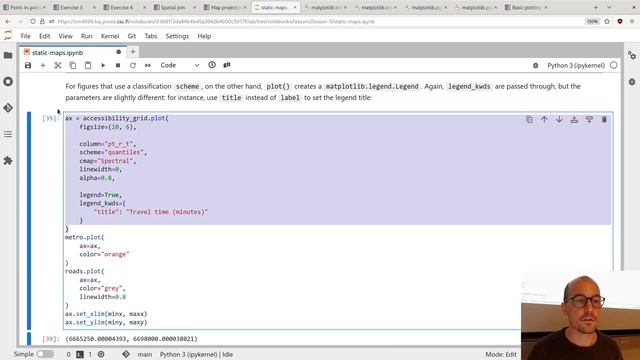This screenshot has height=360, width=640.
Task: Click the terminals count icon in status bar
Action: click(80, 354)
